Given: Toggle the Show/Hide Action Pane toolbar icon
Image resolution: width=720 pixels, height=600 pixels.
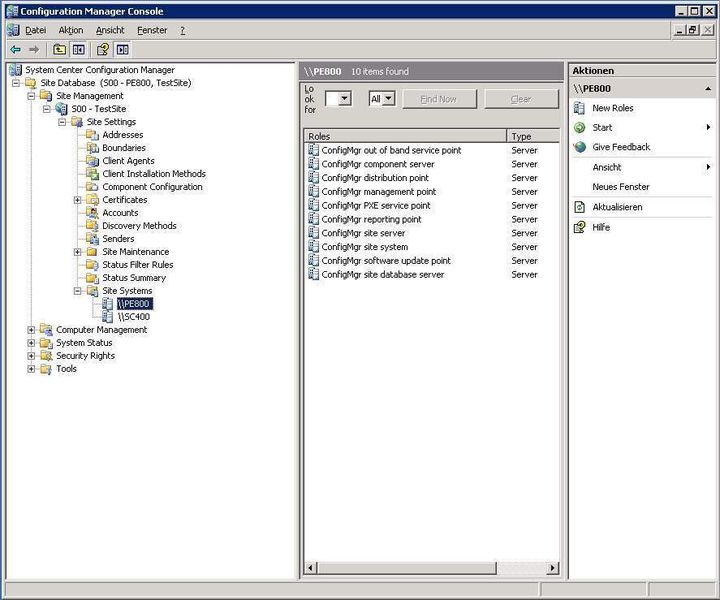Looking at the screenshot, I should coord(122,49).
